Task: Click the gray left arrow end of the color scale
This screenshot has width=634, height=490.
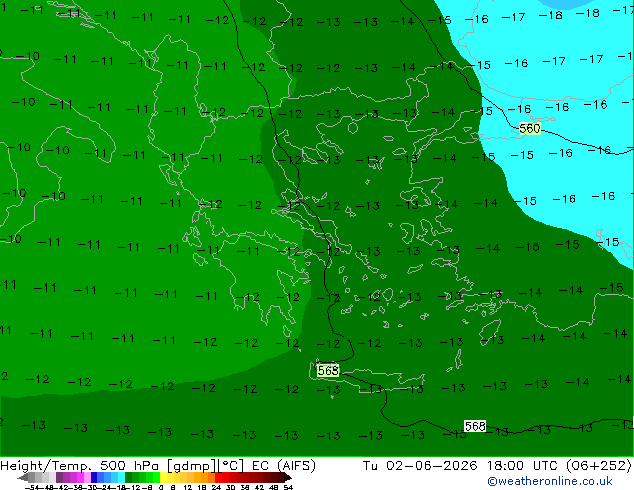Action: click(23, 478)
